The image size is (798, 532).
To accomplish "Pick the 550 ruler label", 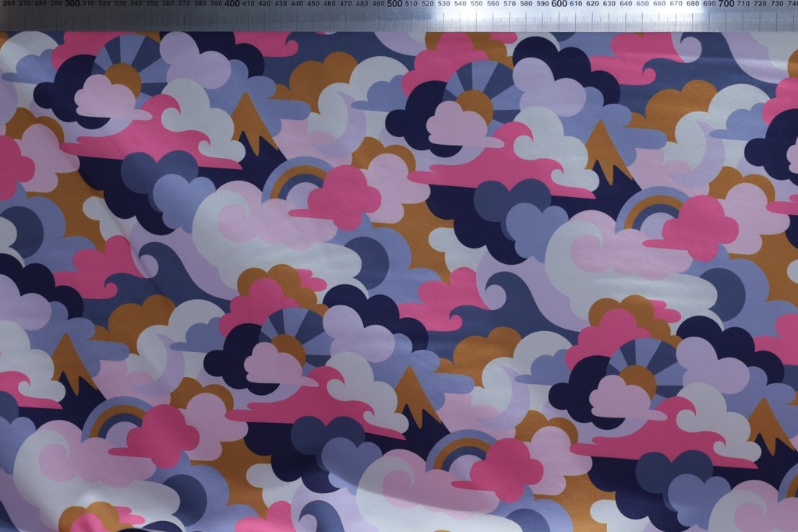I will (x=477, y=4).
